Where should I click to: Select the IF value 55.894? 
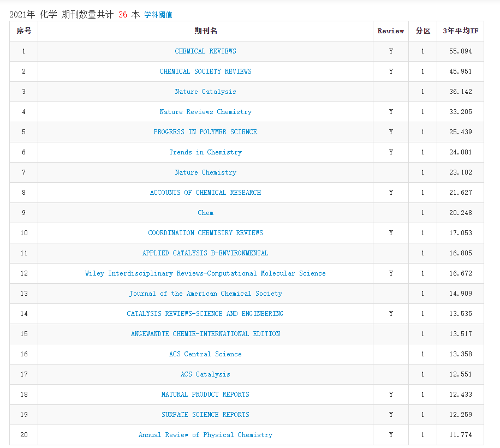461,51
